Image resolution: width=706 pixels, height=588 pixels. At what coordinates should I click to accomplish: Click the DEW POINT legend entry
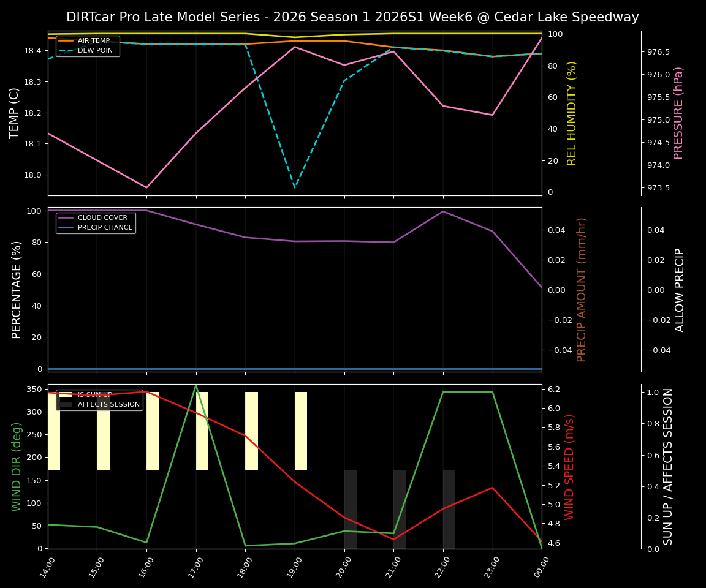[x=97, y=51]
